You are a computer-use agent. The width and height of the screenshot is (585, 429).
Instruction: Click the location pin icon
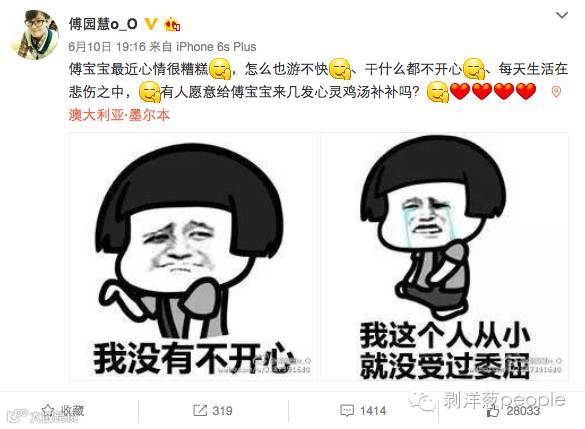(x=556, y=92)
